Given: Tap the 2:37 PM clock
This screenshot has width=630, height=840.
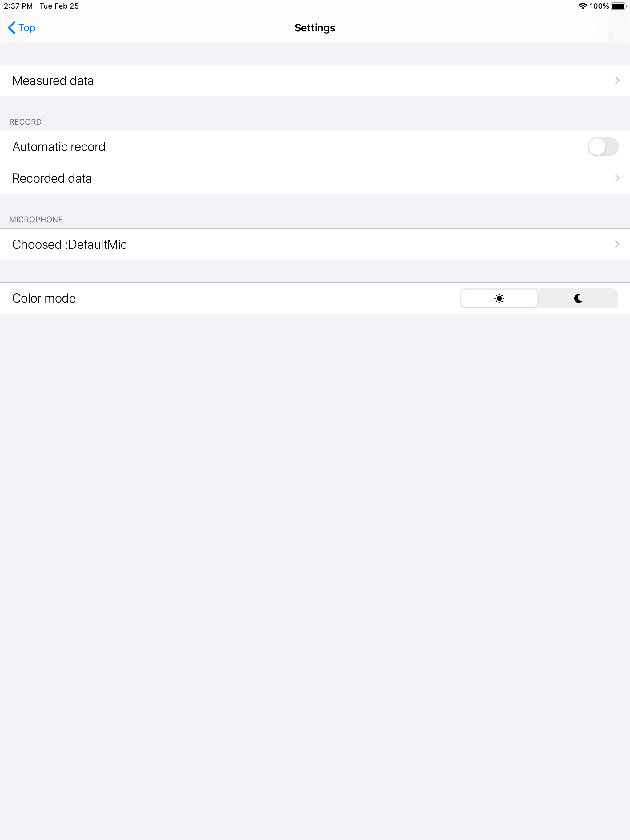Looking at the screenshot, I should (18, 6).
